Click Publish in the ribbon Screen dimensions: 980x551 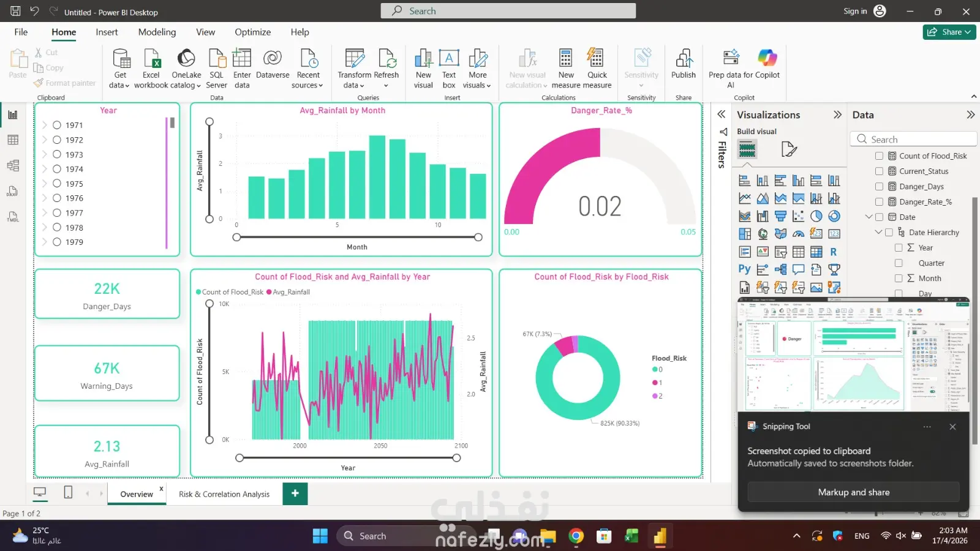coord(684,64)
